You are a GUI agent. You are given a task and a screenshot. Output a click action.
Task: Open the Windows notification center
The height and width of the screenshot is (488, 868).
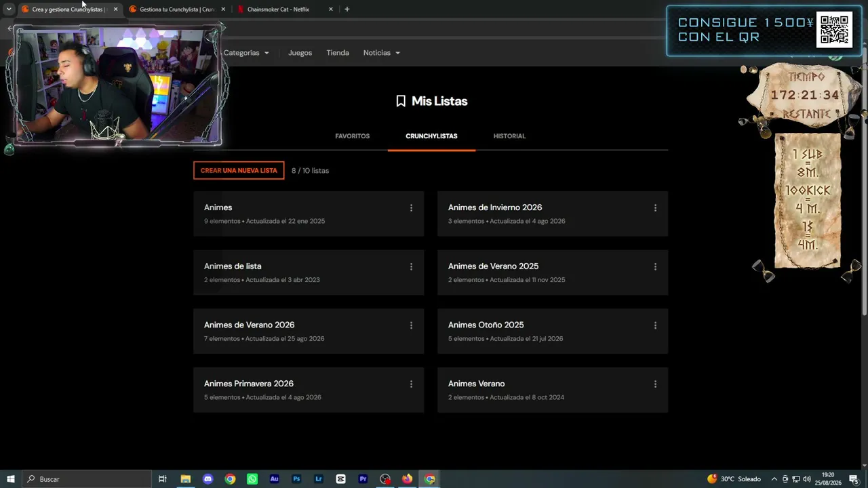854,479
